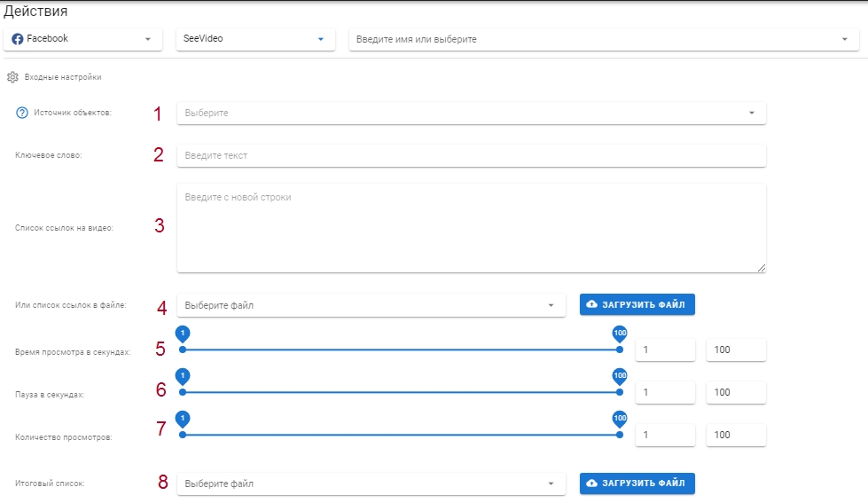Open the 'Введите имя или выберите' dropdown
This screenshot has height=503, width=868.
[604, 39]
